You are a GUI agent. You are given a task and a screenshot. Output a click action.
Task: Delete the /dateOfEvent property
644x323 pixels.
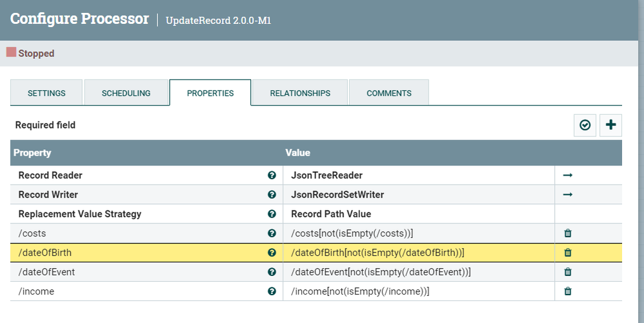pyautogui.click(x=568, y=272)
